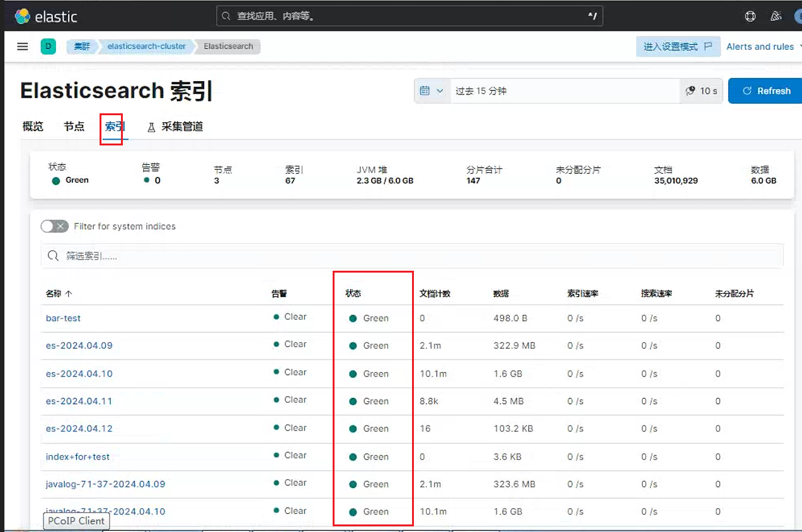Image resolution: width=802 pixels, height=532 pixels.
Task: Go to the 集群 breadcrumb
Action: pos(82,46)
